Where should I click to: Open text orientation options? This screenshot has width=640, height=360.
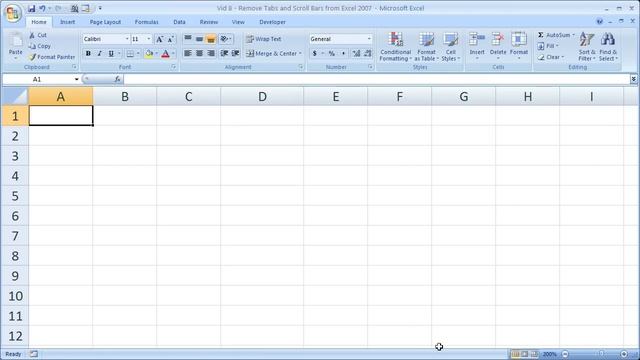click(226, 39)
